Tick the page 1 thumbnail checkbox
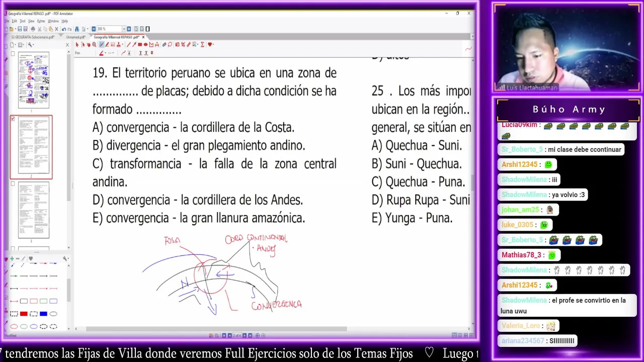Image resolution: width=644 pixels, height=362 pixels. point(13,54)
